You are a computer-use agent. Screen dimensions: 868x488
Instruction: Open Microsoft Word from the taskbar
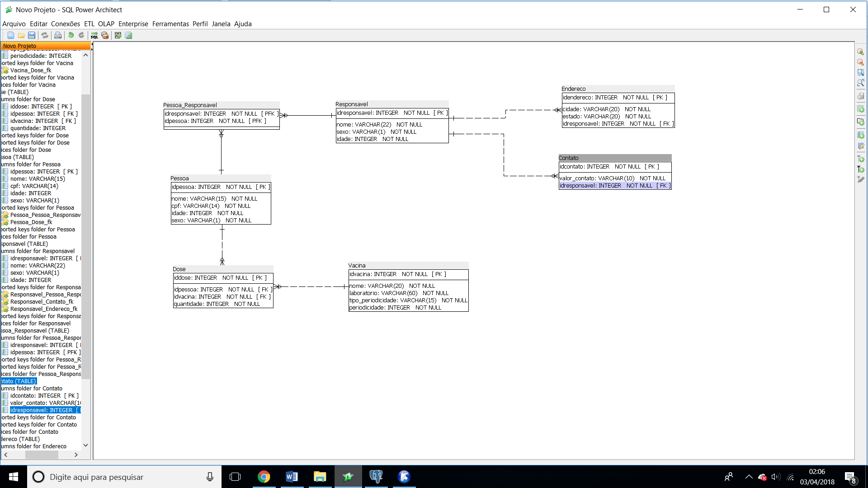tap(292, 477)
